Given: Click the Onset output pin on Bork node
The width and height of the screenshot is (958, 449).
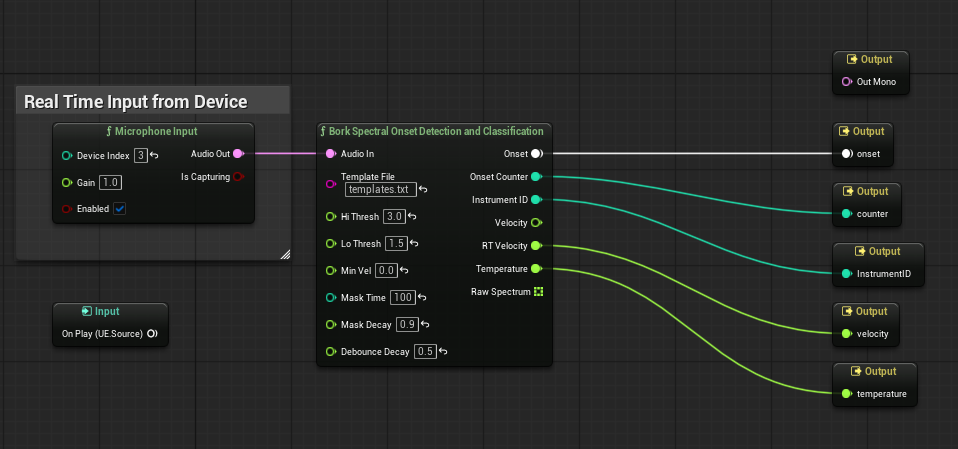Looking at the screenshot, I should 536,154.
